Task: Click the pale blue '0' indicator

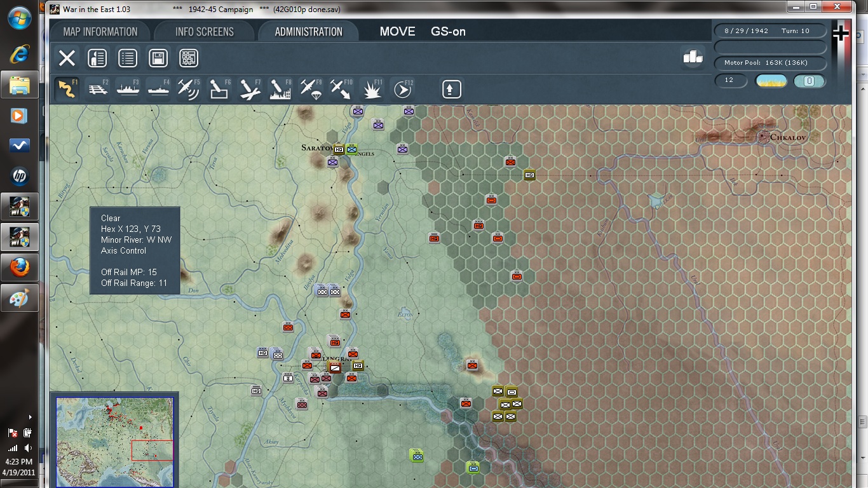Action: point(810,81)
